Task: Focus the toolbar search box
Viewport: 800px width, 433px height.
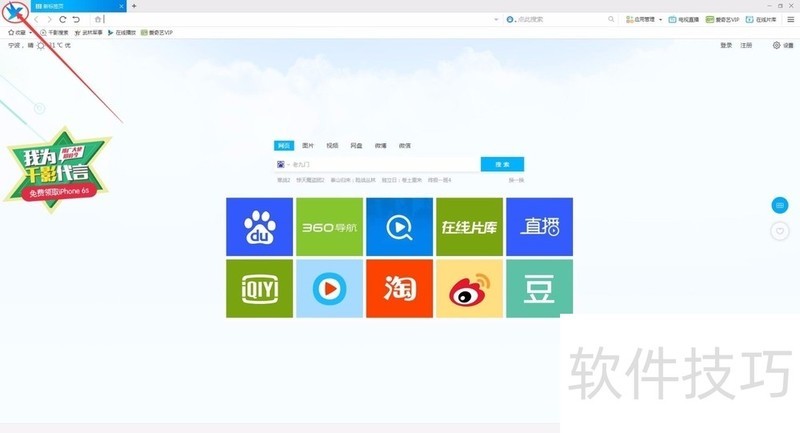Action: [561, 19]
